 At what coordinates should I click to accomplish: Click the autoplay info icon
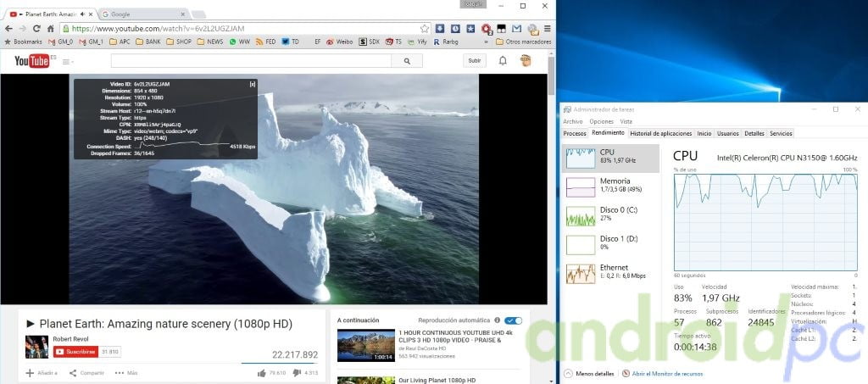click(497, 320)
